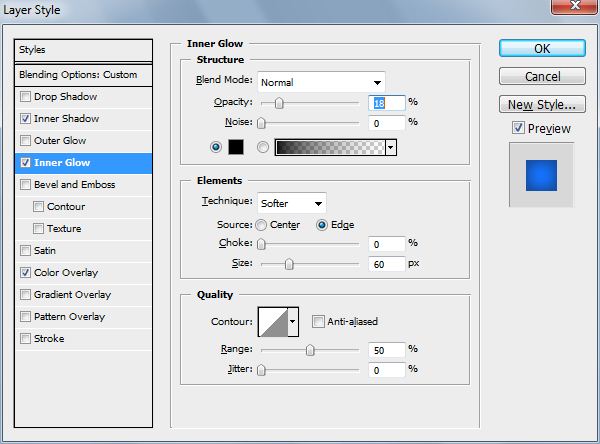
Task: Uncheck the Inner Shadow checkbox
Action: tap(25, 119)
